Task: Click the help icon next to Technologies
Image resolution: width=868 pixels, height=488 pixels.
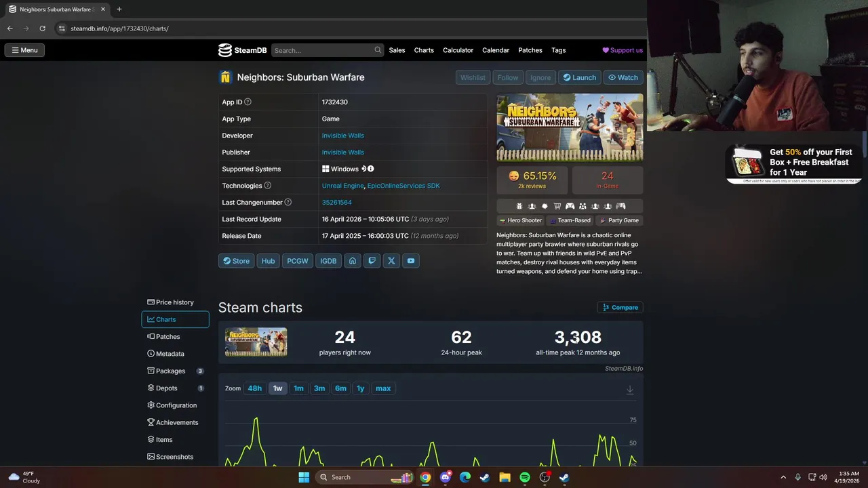Action: click(267, 186)
